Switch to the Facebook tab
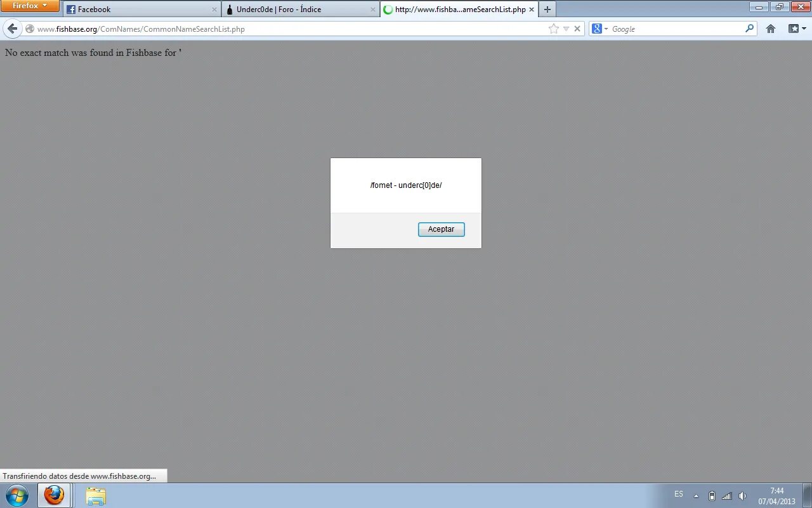The height and width of the screenshot is (508, 812). 142,10
